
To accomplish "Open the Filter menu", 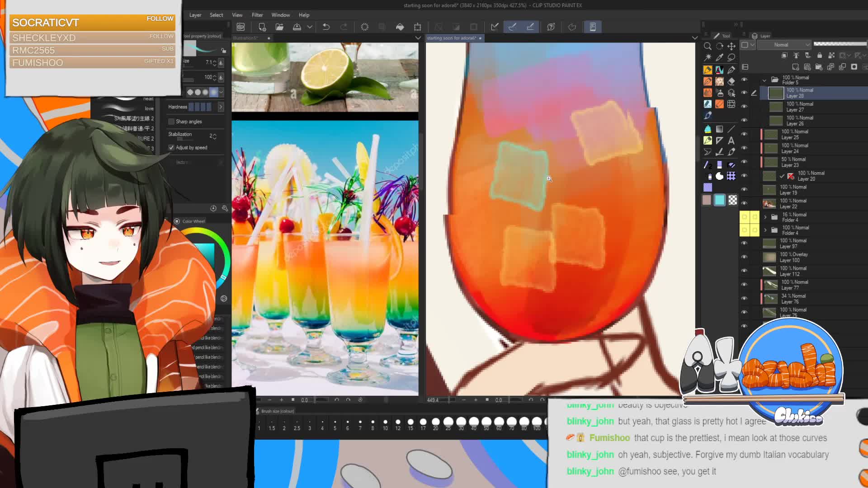I will tap(257, 15).
